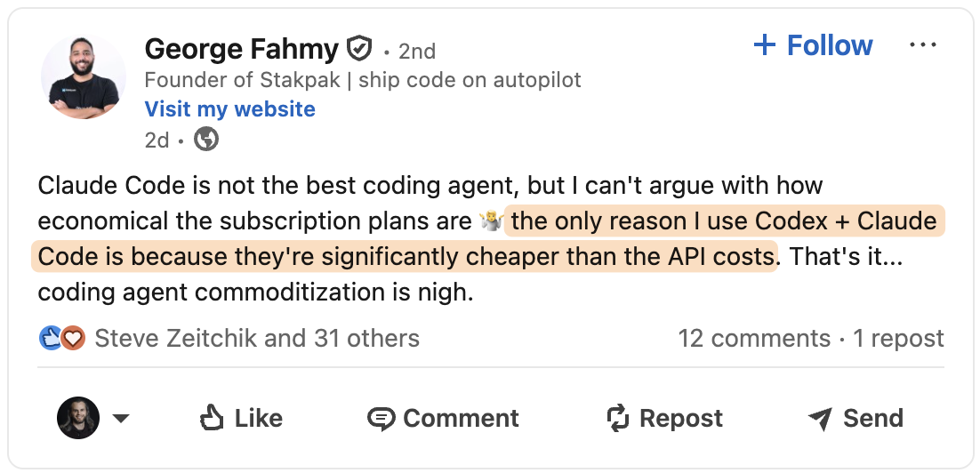The image size is (980, 473).
Task: Show the 12 comments
Action: pos(754,339)
